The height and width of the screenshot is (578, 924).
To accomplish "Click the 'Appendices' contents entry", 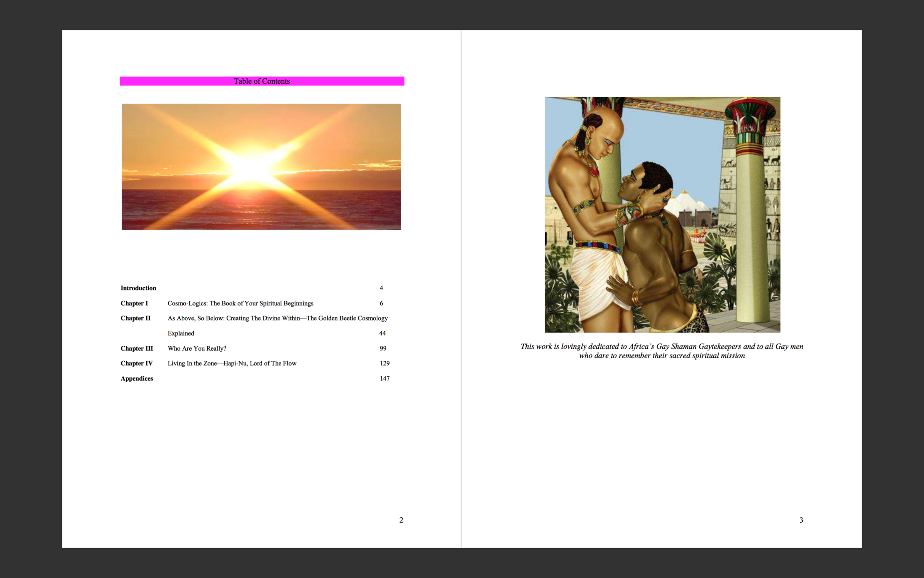I will (137, 378).
